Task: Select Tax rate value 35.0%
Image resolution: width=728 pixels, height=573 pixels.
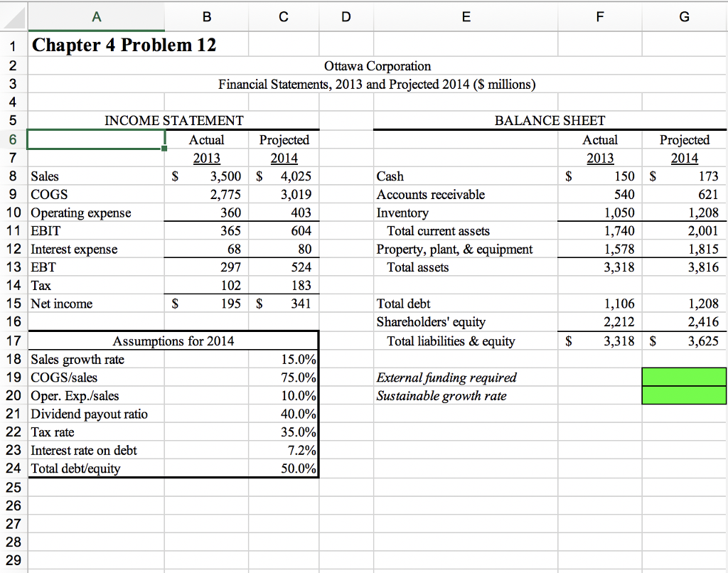Action: pyautogui.click(x=284, y=432)
